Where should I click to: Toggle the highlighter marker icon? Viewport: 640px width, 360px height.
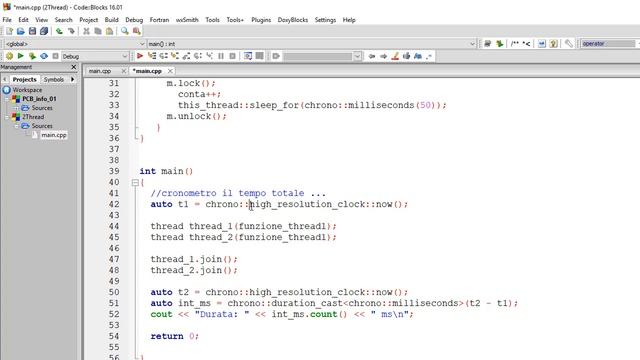395,56
